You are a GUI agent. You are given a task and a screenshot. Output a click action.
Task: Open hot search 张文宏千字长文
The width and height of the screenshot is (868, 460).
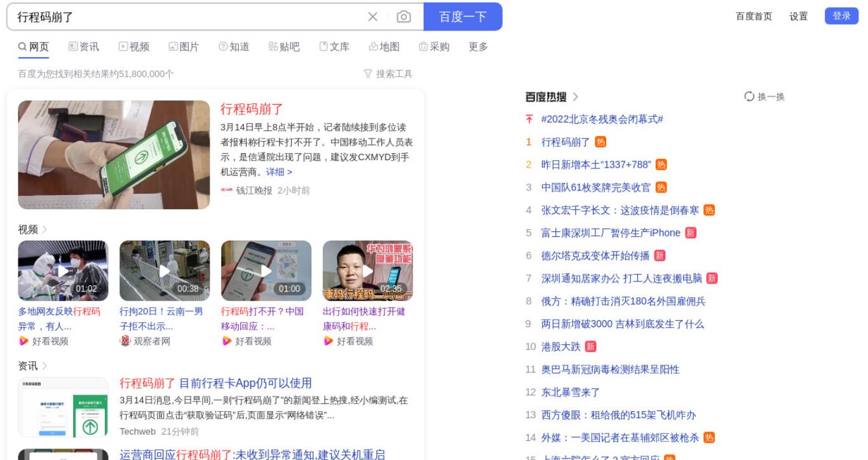click(620, 210)
